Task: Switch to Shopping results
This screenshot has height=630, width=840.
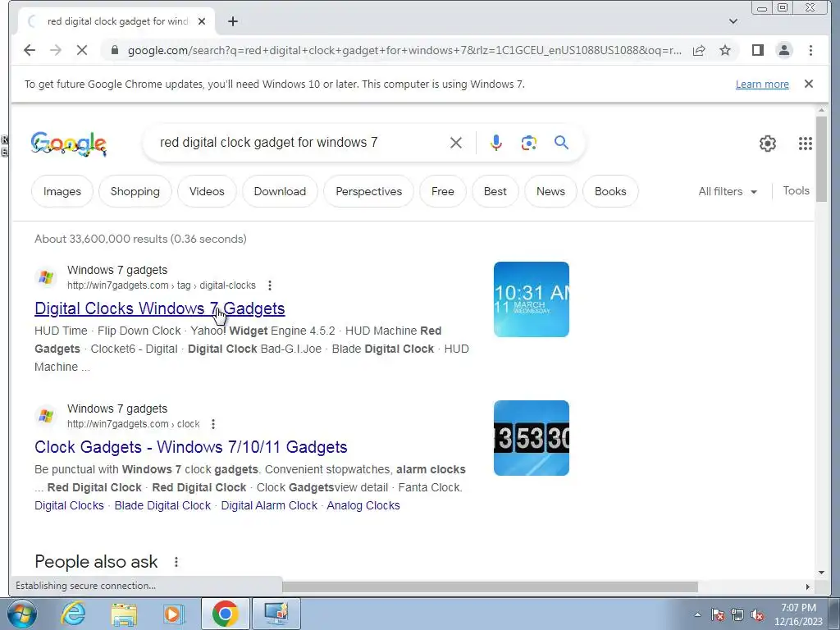Action: coord(135,191)
